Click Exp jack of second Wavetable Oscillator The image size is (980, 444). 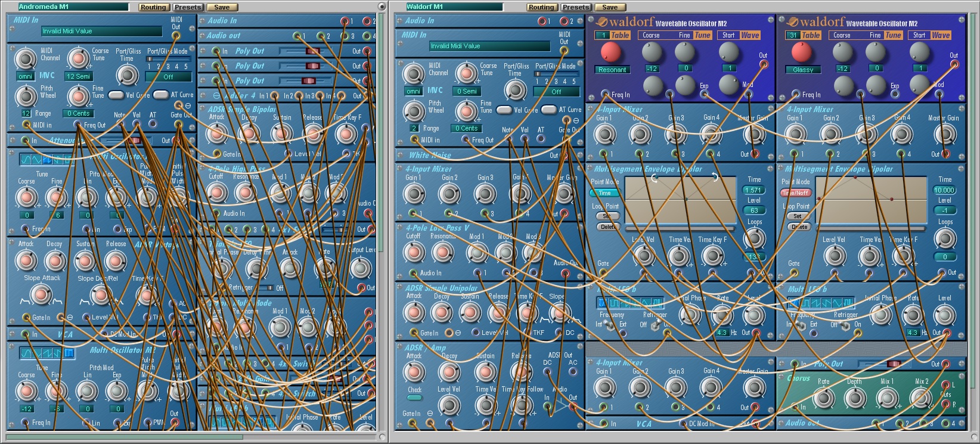pyautogui.click(x=894, y=94)
